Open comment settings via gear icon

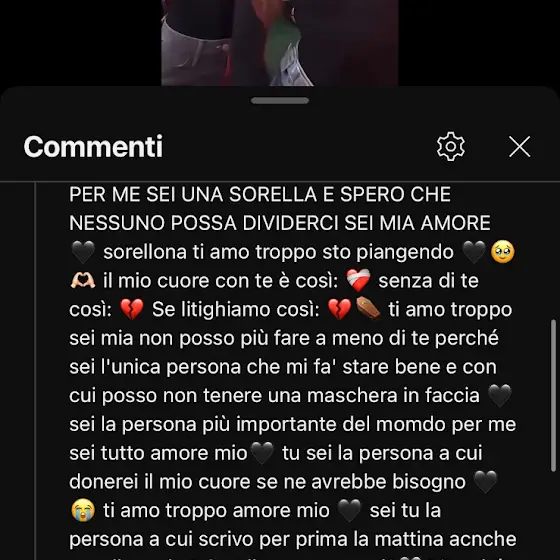point(451,146)
